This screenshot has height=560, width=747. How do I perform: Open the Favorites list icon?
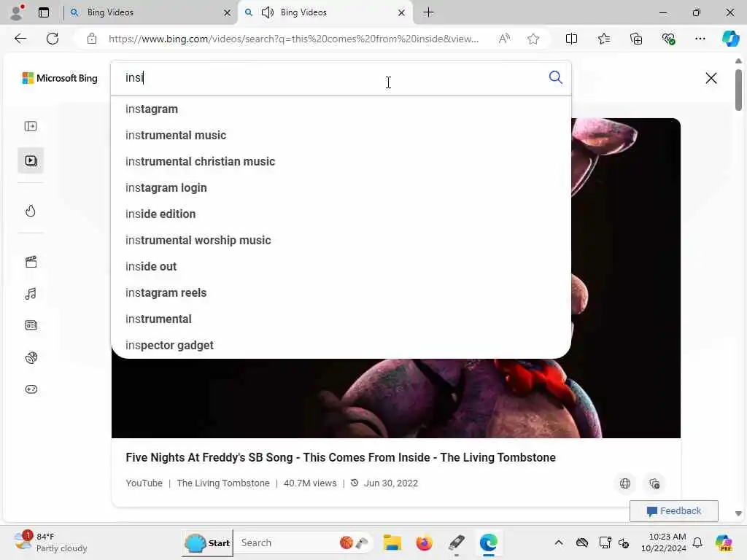click(603, 39)
